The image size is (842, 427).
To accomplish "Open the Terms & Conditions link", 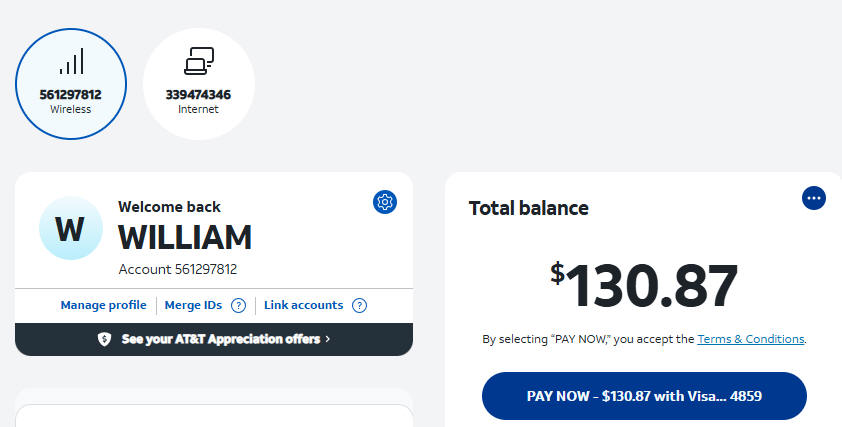I will coord(750,339).
